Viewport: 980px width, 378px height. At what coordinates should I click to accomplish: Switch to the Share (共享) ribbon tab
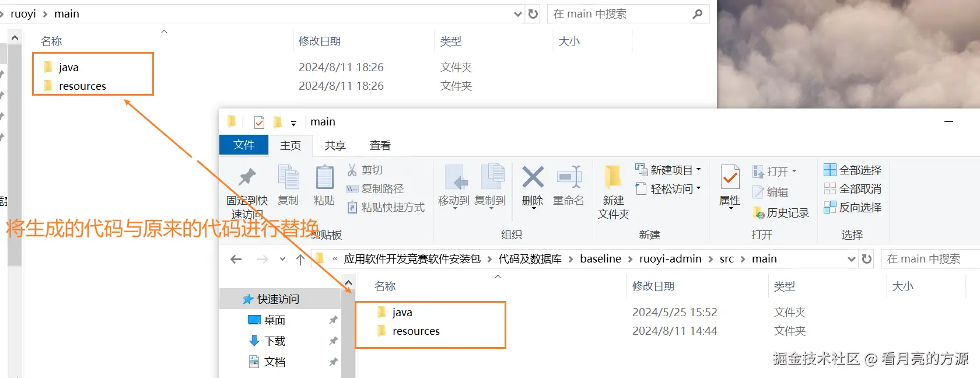point(335,145)
